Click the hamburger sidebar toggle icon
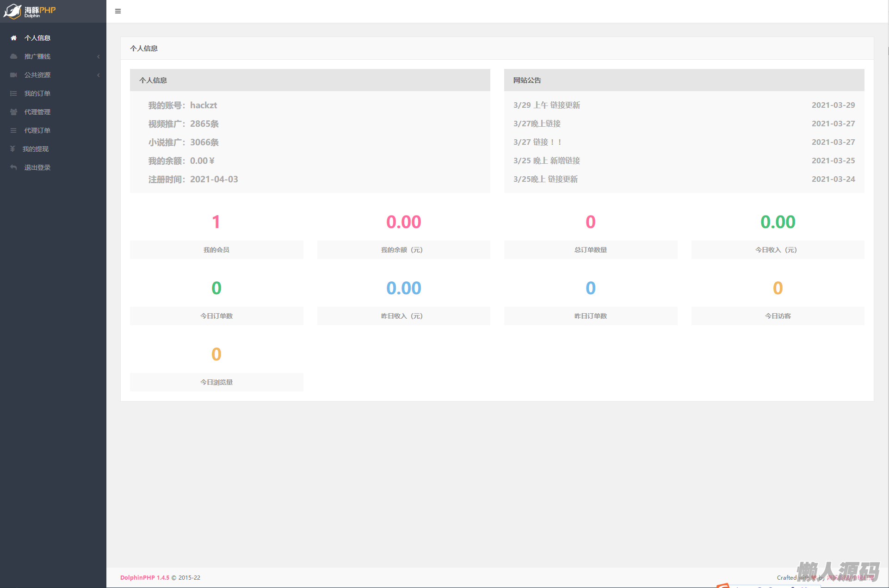The width and height of the screenshot is (889, 588). pos(118,11)
